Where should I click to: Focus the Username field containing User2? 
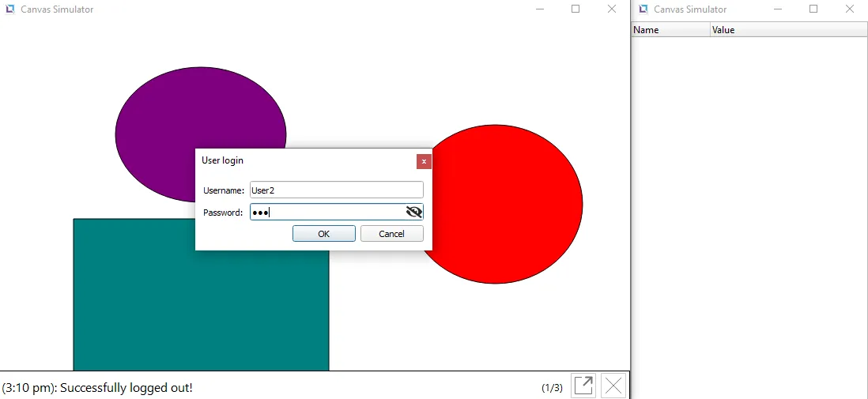coord(336,190)
